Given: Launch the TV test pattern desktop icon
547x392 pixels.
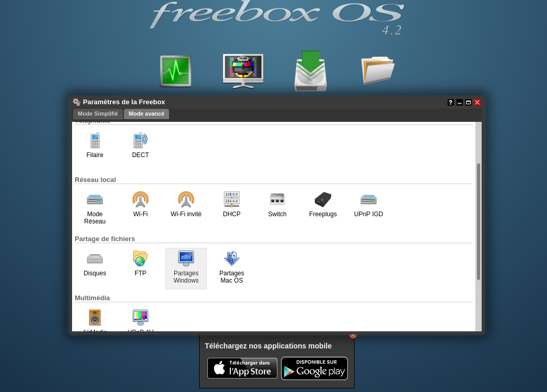Looking at the screenshot, I should 243,71.
